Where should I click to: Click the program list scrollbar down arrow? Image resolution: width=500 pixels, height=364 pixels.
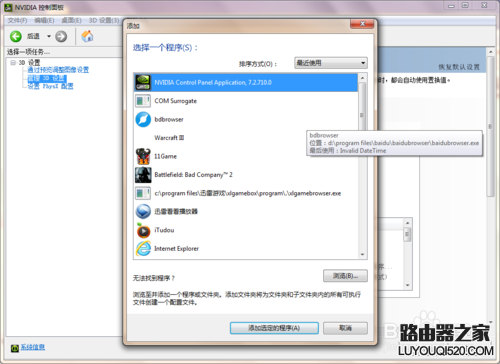point(362,254)
